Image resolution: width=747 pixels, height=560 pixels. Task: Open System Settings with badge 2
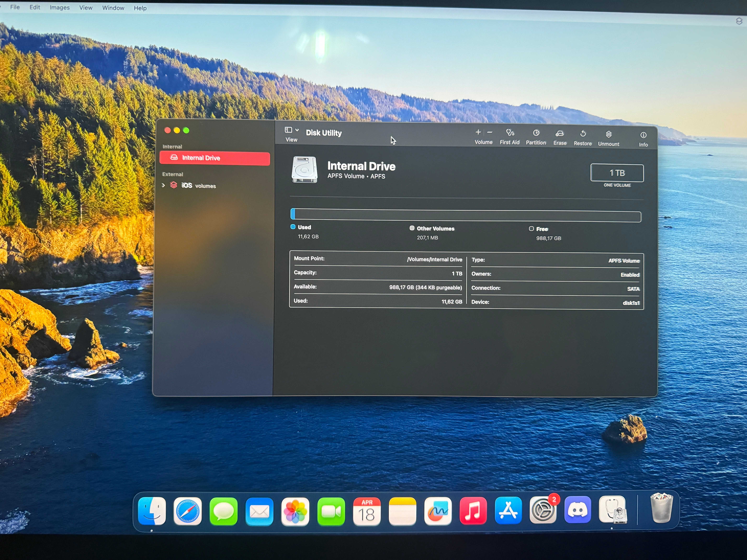point(543,510)
